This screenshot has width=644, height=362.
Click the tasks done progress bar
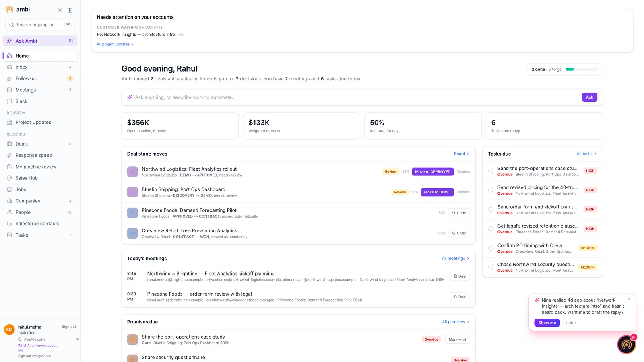tap(582, 69)
